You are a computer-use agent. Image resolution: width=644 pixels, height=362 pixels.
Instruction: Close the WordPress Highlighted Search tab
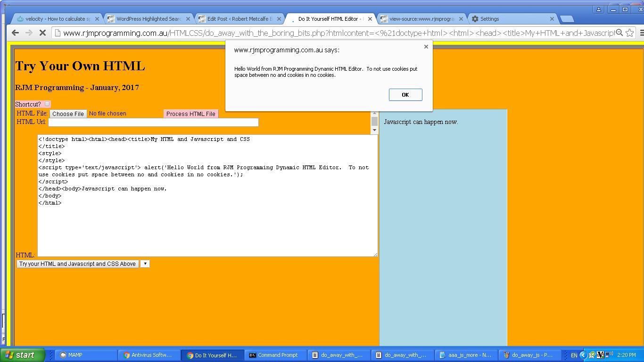tap(188, 19)
